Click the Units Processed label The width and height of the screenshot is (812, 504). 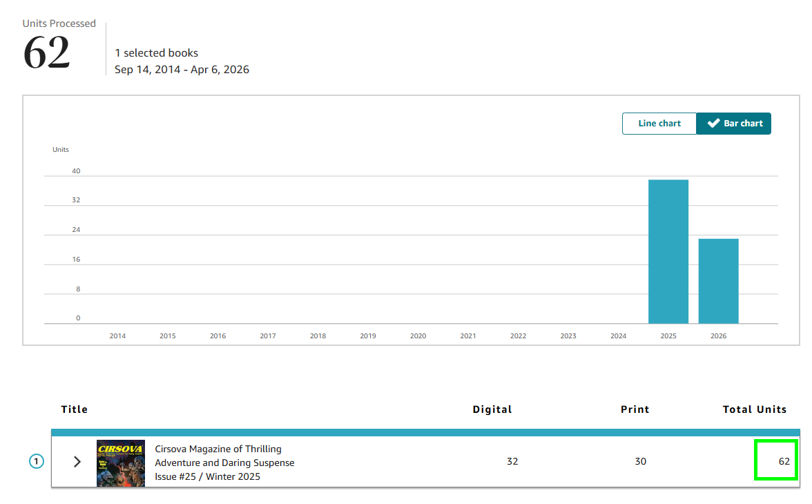[x=59, y=23]
